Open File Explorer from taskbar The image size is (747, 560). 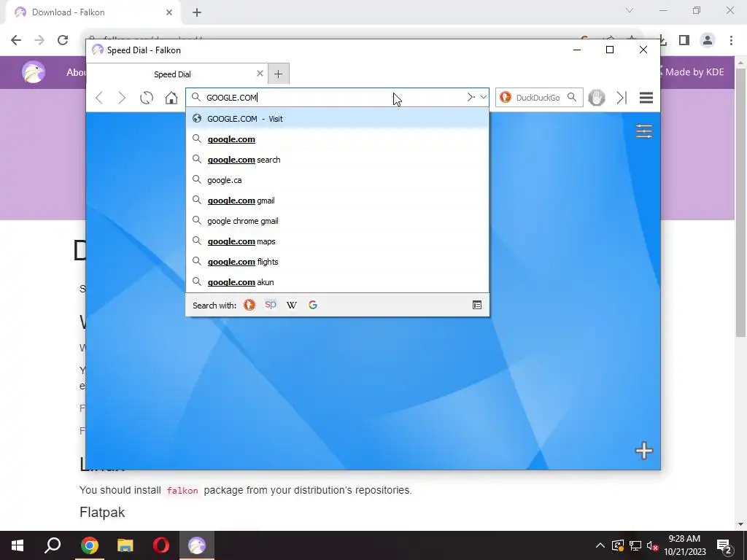[x=125, y=545]
